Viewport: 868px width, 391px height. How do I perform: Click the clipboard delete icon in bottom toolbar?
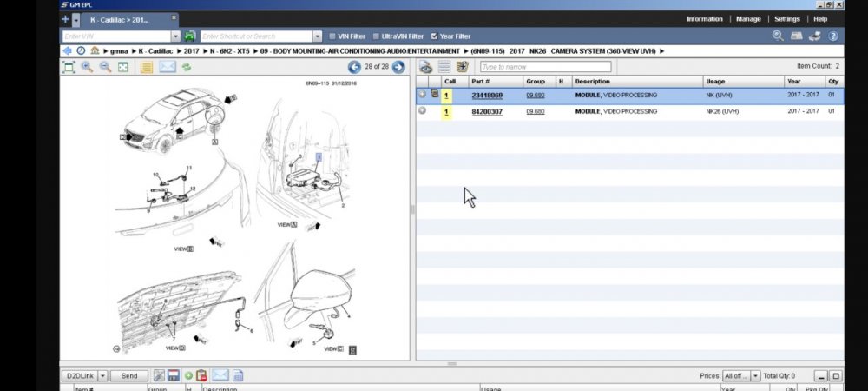point(201,375)
